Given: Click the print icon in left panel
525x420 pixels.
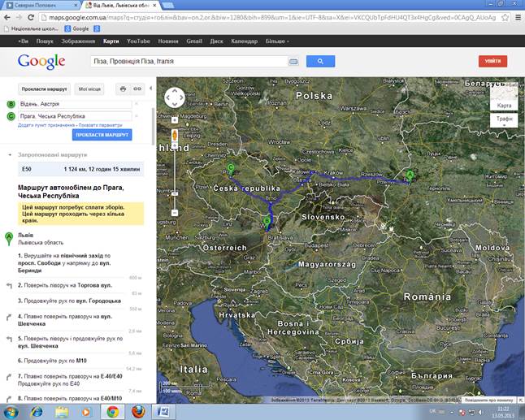Looking at the screenshot, I should (123, 89).
